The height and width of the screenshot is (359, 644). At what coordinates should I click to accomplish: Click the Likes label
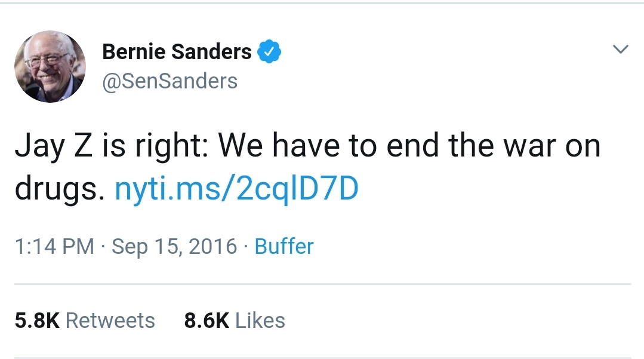click(260, 320)
